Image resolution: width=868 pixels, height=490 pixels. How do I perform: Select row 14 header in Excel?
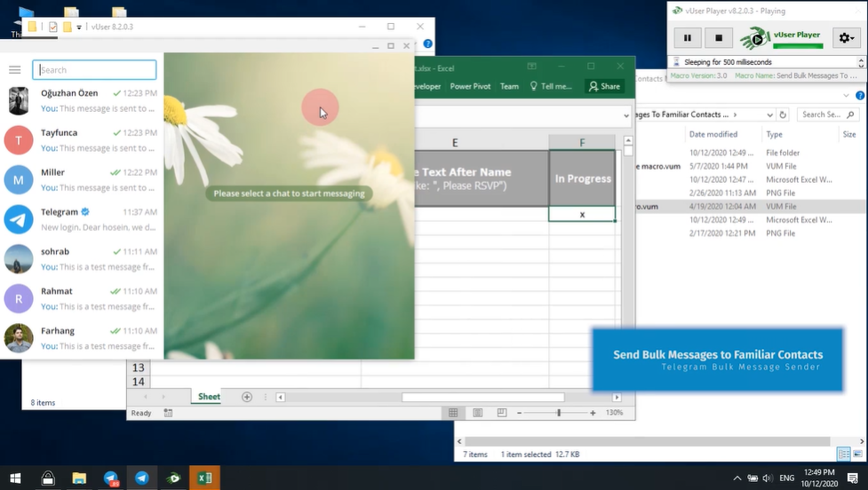pyautogui.click(x=139, y=382)
